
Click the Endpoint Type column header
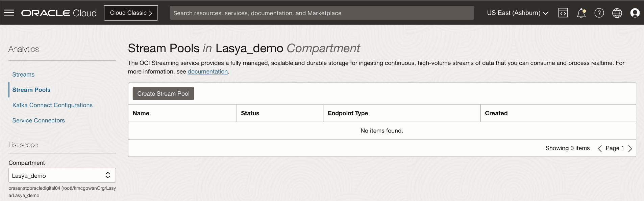point(402,113)
